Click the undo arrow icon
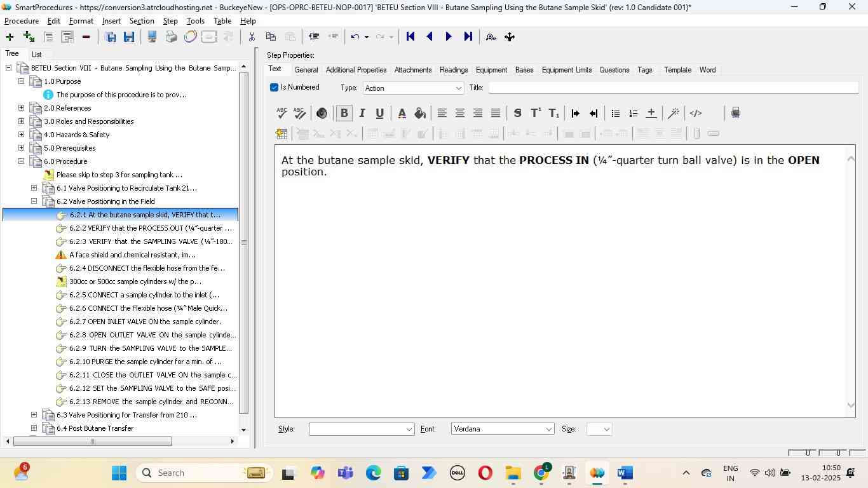This screenshot has height=488, width=868. [x=355, y=37]
